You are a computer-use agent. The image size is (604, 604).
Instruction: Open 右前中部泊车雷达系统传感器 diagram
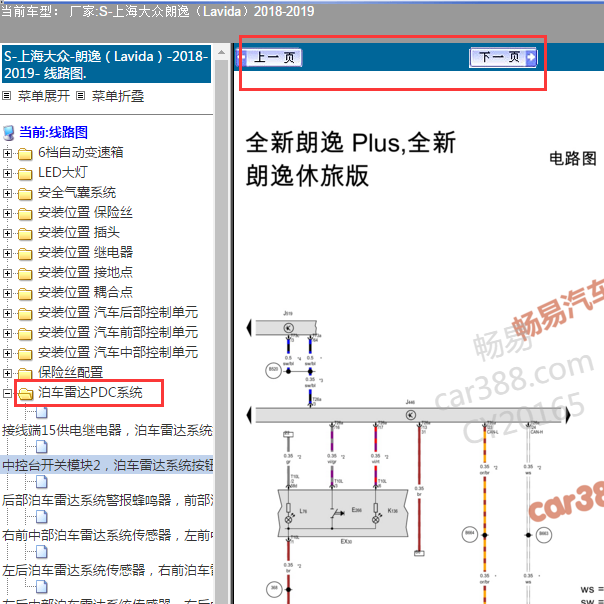pos(107,535)
